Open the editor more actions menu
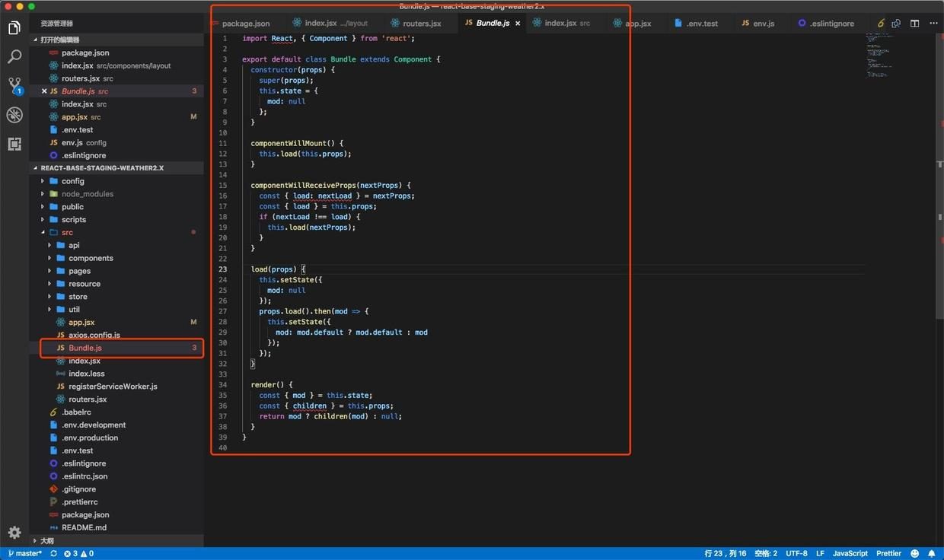Viewport: 944px width, 560px height. point(932,24)
